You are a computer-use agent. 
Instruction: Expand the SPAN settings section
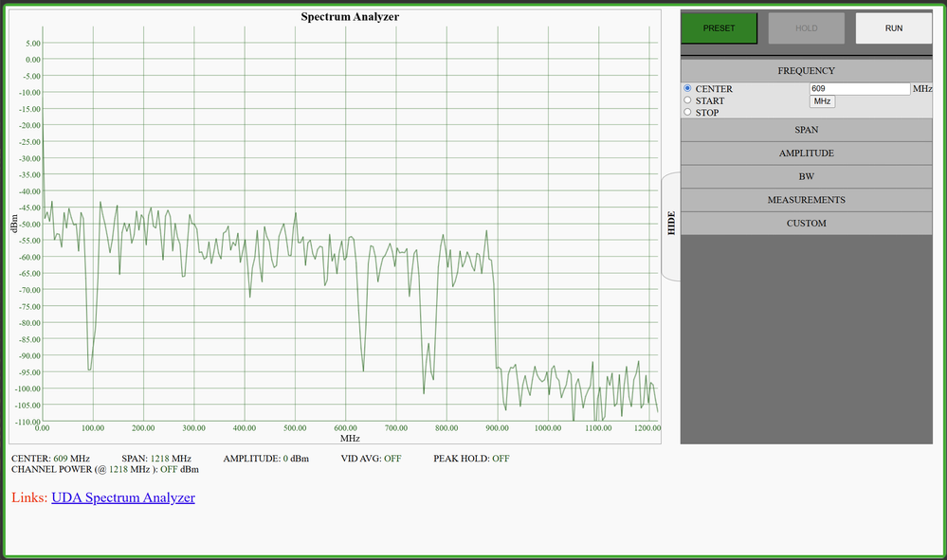(806, 130)
